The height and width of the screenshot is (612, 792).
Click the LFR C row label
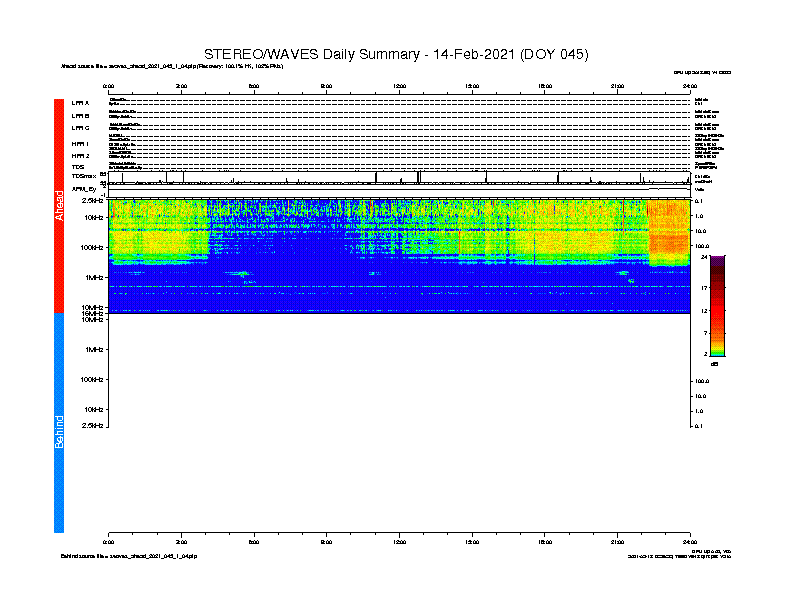(x=80, y=128)
